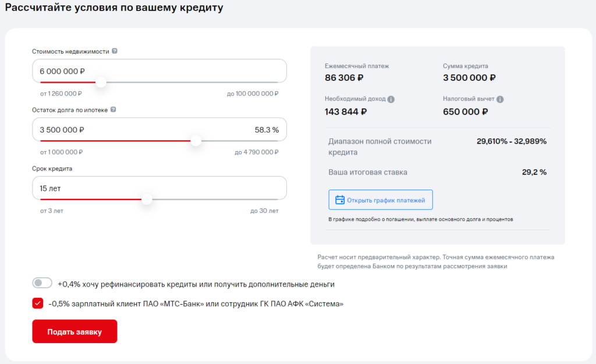The image size is (596, 364).
Task: Click the salary client -0,5% label text
Action: click(196, 304)
